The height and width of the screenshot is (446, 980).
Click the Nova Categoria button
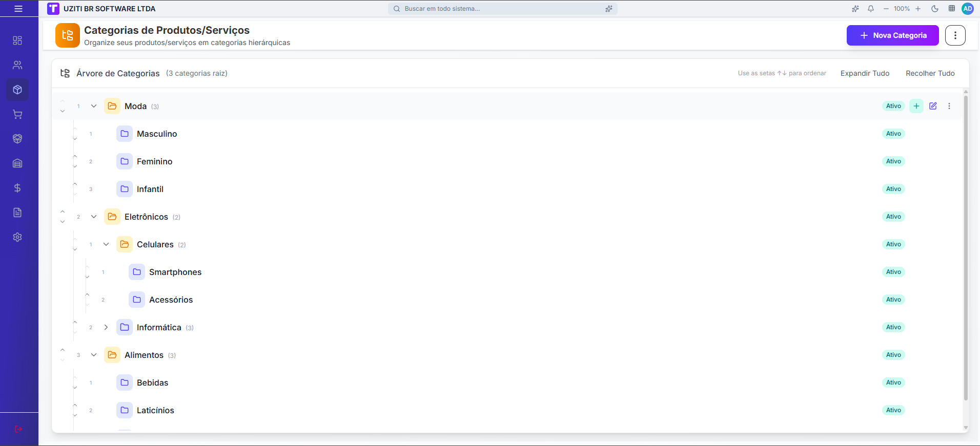[x=892, y=35]
